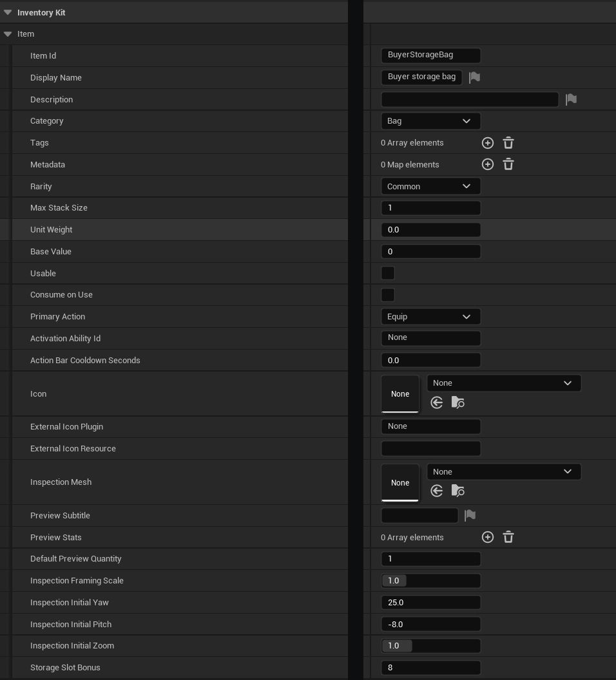Image resolution: width=616 pixels, height=680 pixels.
Task: Select the Unit Weight property label
Action: (x=51, y=229)
